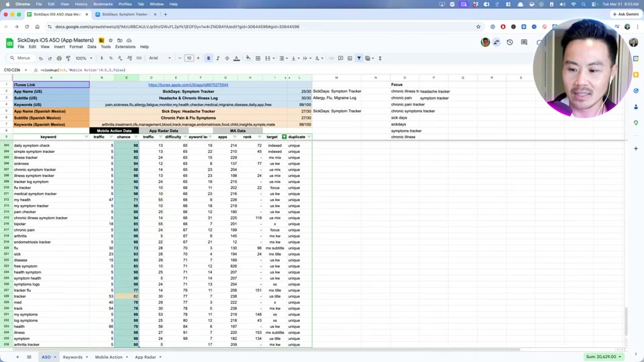Open the iTunes apple.com app link
The width and height of the screenshot is (644, 362).
coord(188,85)
